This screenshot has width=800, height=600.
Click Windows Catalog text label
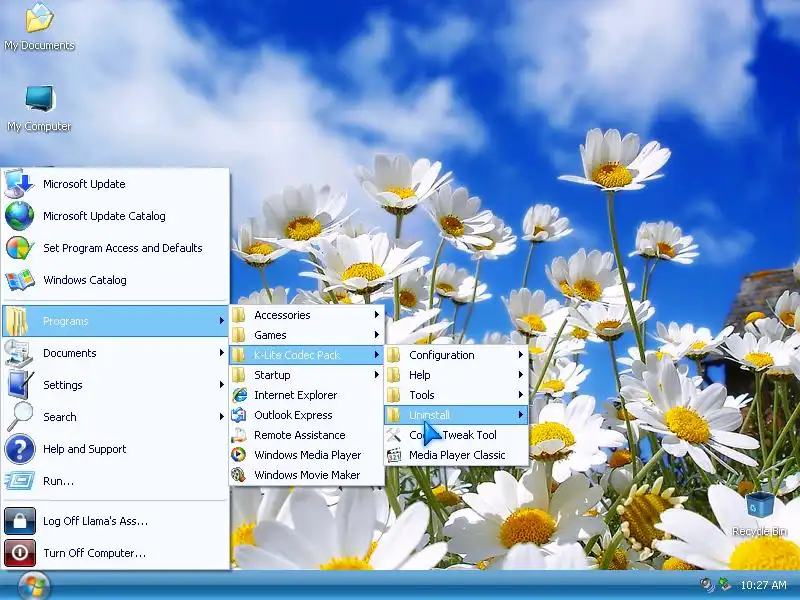85,280
